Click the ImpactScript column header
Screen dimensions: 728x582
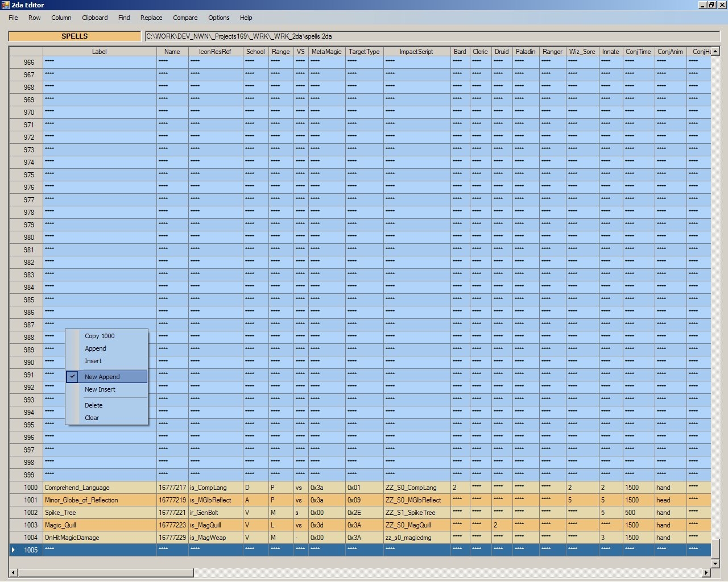point(416,52)
